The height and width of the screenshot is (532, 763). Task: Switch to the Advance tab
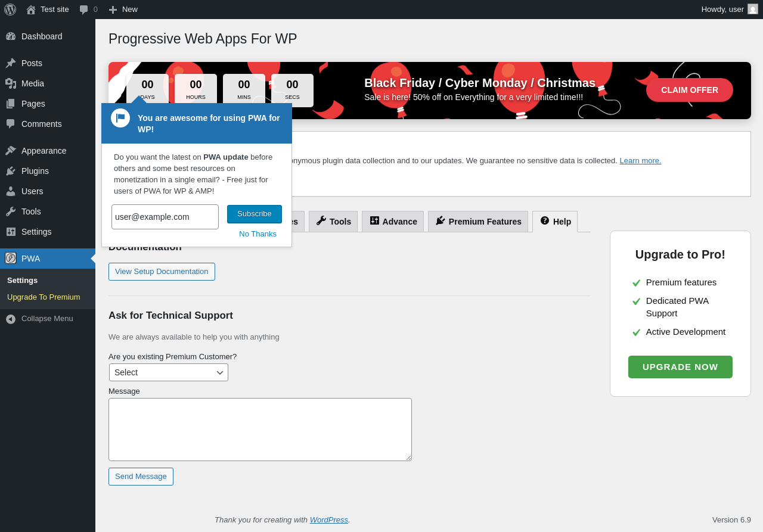[393, 222]
